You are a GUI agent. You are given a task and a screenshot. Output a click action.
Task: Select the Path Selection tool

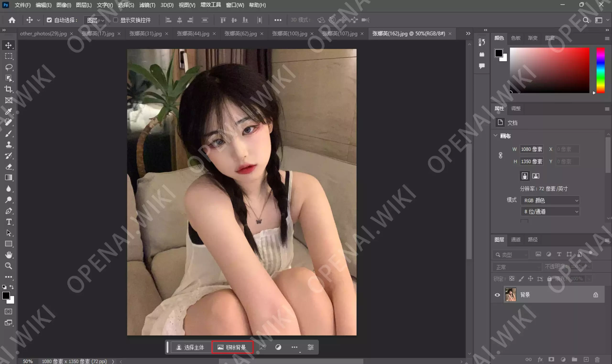tap(9, 233)
